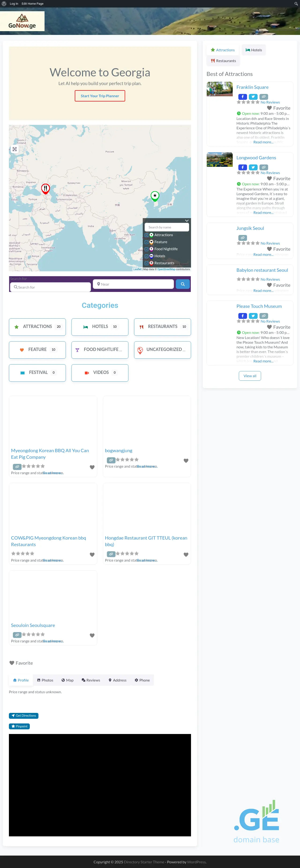The height and width of the screenshot is (868, 300).
Task: Collapse the map category filter panel chevron
Action: (187, 221)
